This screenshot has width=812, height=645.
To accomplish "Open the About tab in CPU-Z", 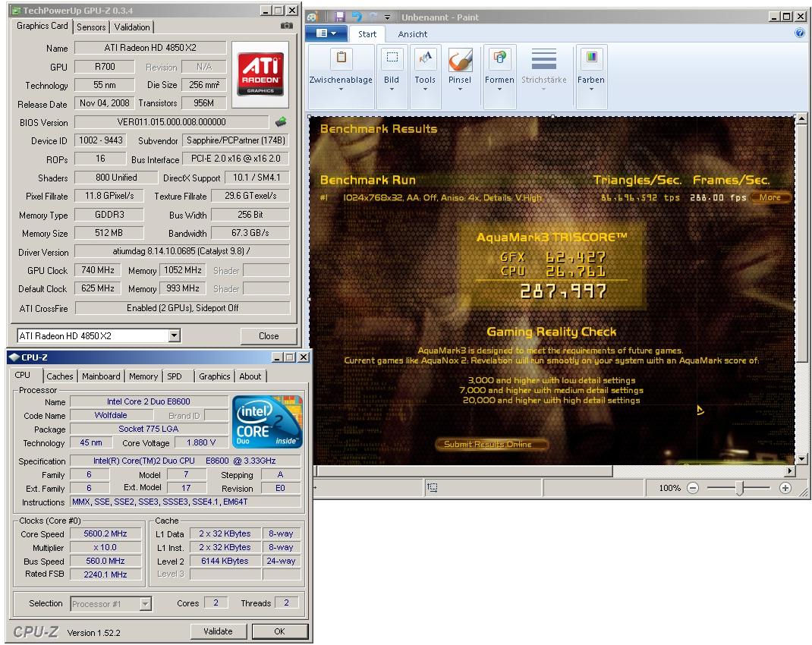I will point(250,376).
